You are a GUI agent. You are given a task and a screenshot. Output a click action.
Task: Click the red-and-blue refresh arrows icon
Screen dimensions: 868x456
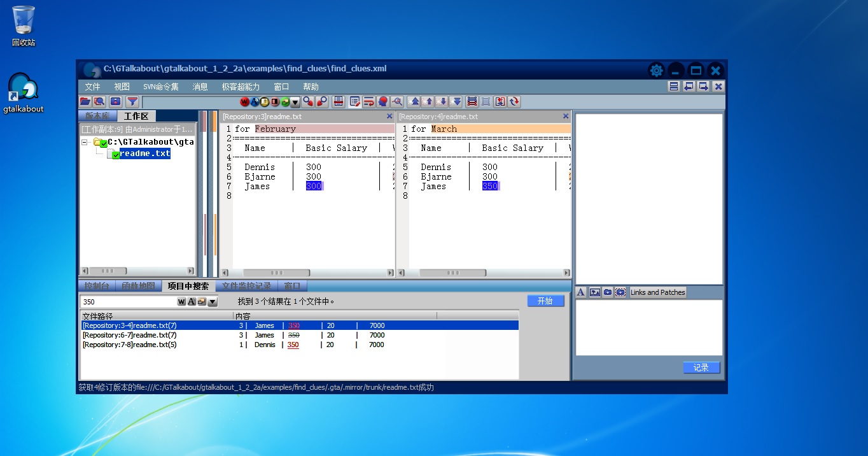pos(514,101)
